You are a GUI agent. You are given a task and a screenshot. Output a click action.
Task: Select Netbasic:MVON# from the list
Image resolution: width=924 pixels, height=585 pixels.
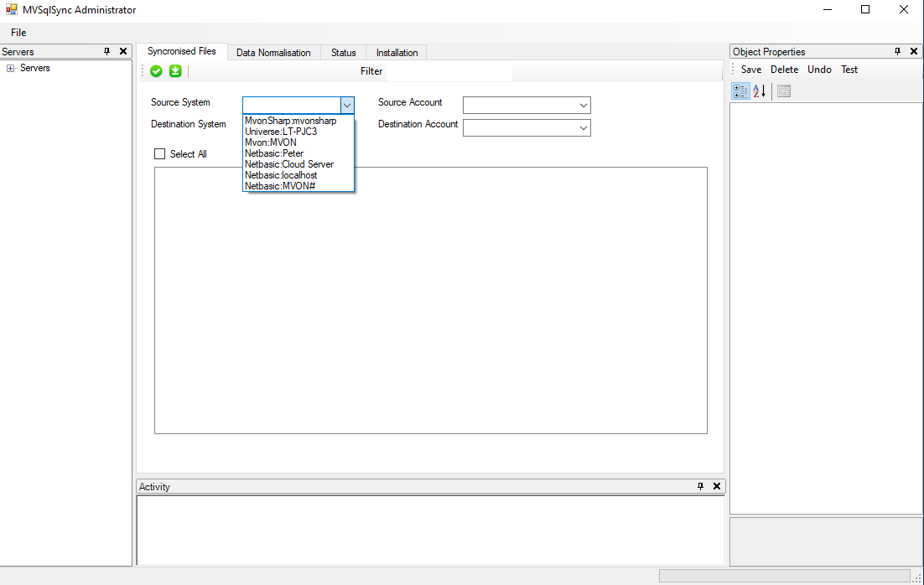click(x=298, y=186)
